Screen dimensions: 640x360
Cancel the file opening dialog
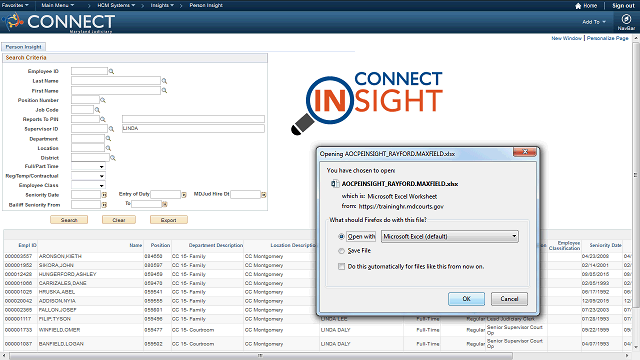click(x=509, y=299)
